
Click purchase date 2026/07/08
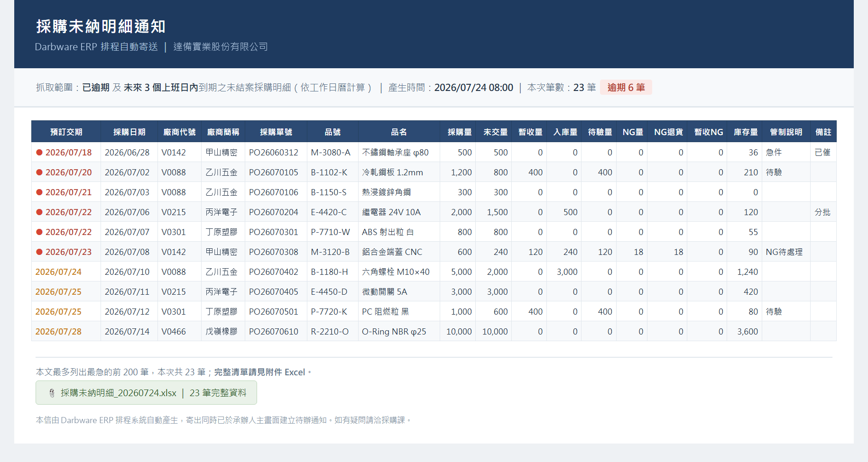pyautogui.click(x=127, y=252)
